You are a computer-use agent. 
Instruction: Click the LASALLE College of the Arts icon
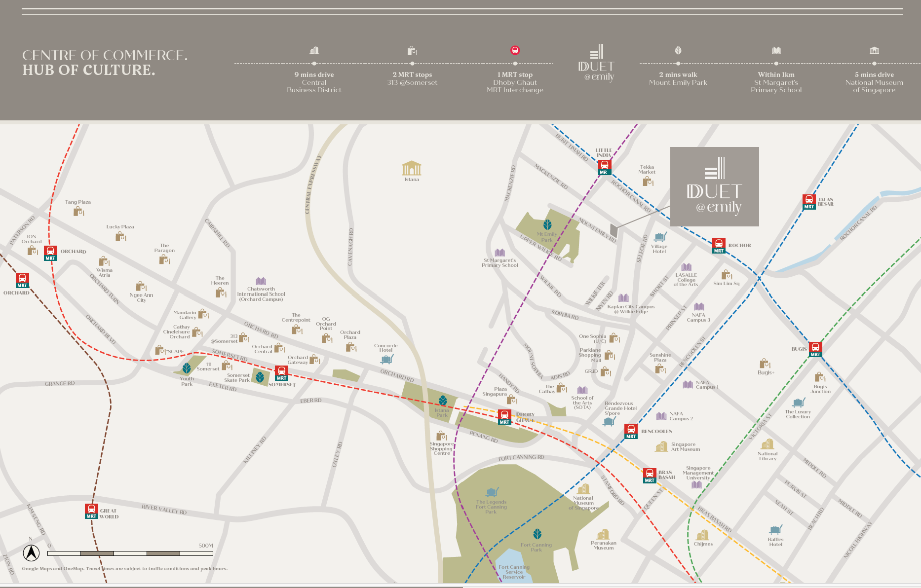point(687,267)
